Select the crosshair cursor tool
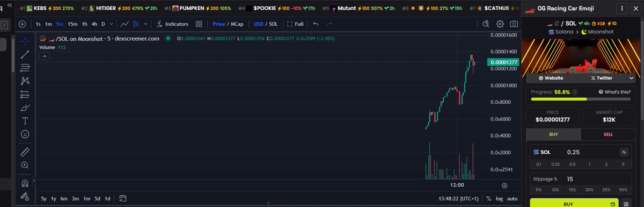Image resolution: width=644 pixels, height=207 pixels. tap(25, 41)
